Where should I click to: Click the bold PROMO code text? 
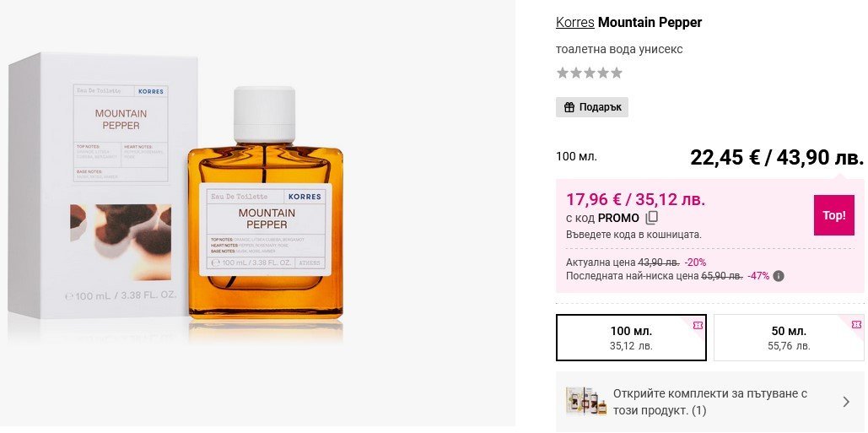[618, 218]
